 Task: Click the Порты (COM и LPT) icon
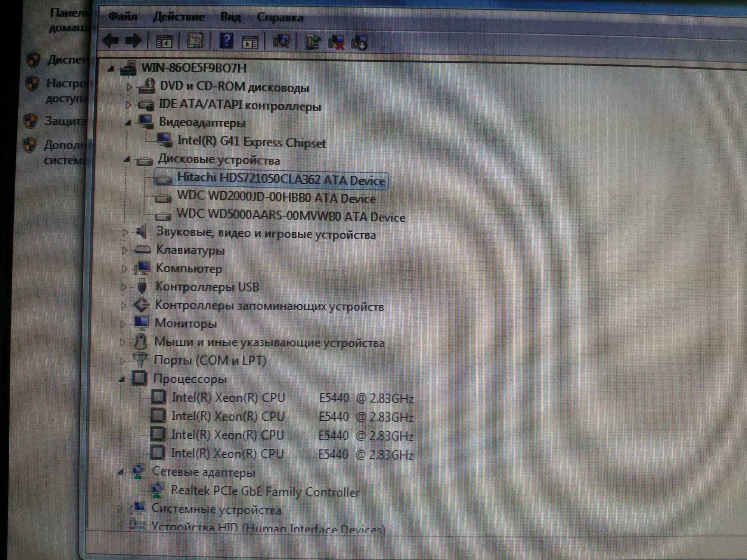click(x=140, y=359)
